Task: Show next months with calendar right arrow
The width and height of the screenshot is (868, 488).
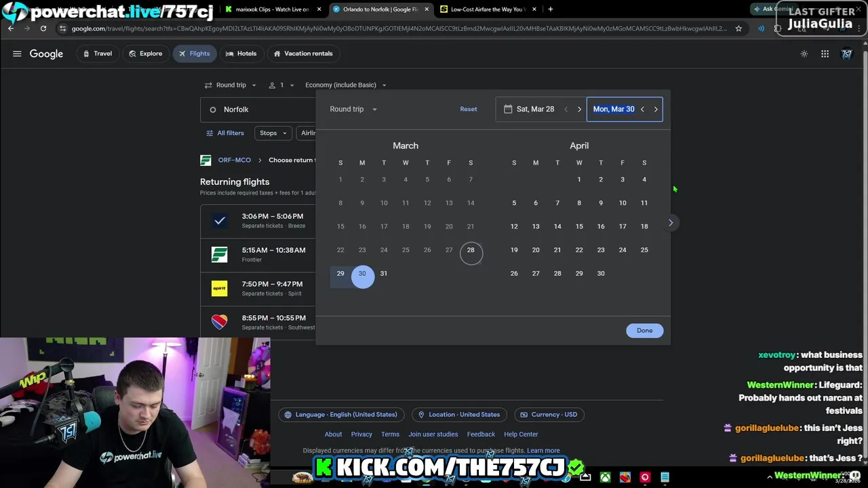Action: click(x=671, y=222)
